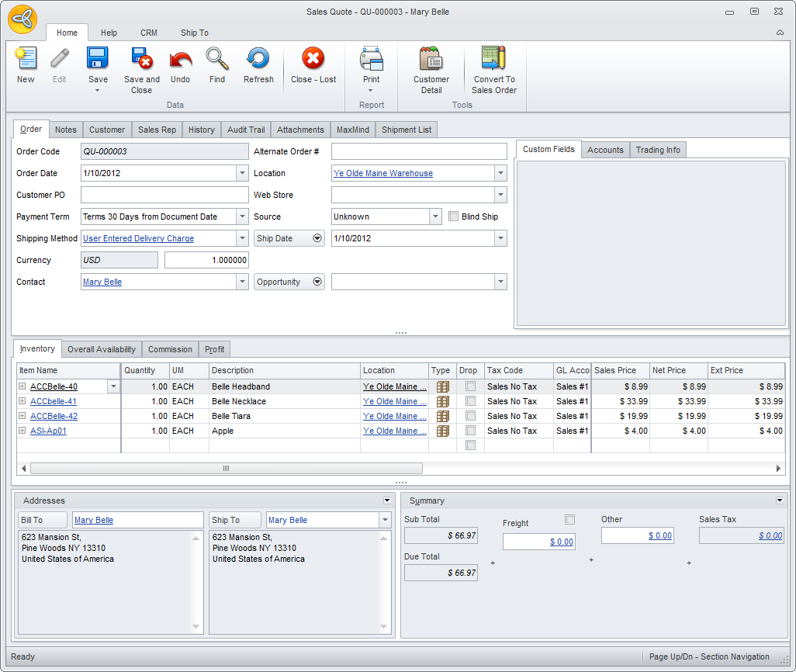Refresh the sales quote
The width and height of the screenshot is (796, 672).
click(258, 60)
